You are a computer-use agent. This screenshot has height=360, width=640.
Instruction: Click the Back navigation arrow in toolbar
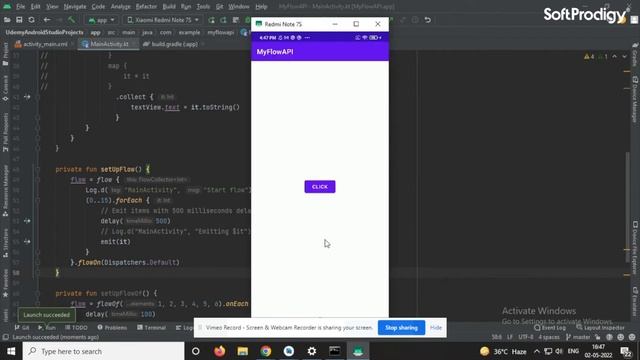tap(47, 20)
